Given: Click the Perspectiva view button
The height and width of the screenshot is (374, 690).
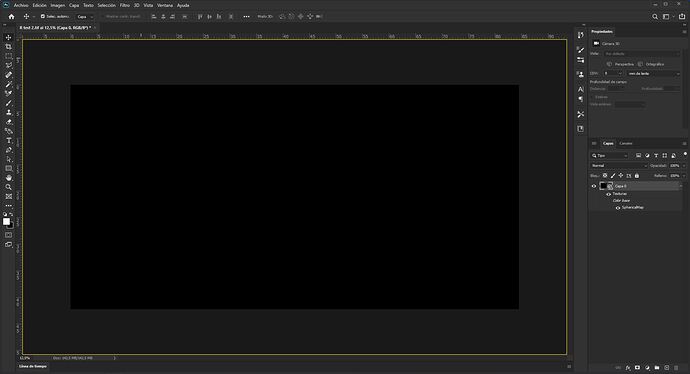Looking at the screenshot, I should point(620,64).
